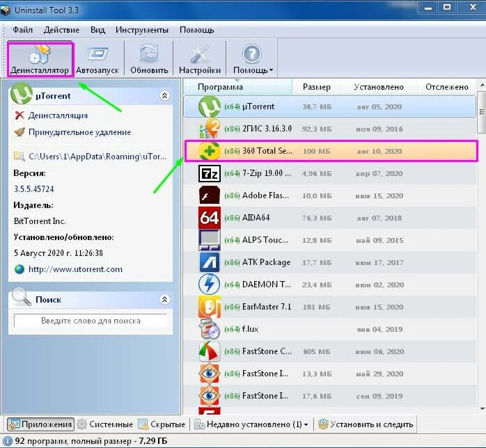Screen dimensions: 486x448
Task: Click the search word input field
Action: [91, 321]
